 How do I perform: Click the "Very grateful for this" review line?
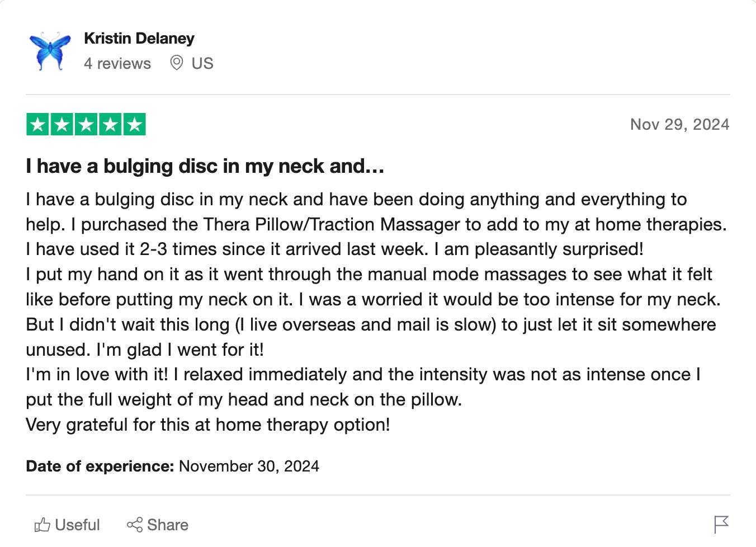pyautogui.click(x=207, y=425)
